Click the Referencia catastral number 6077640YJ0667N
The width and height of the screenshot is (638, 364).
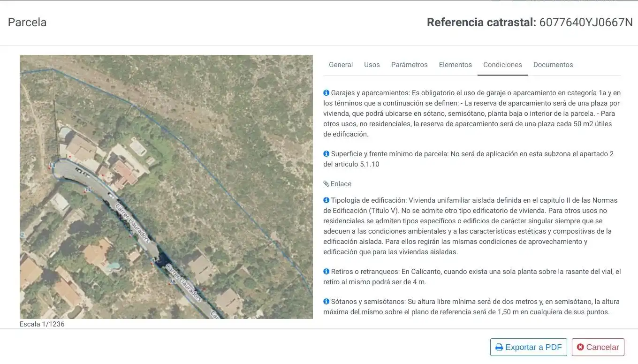click(x=586, y=22)
